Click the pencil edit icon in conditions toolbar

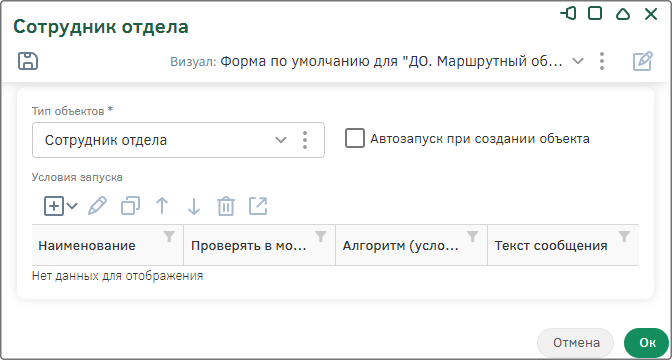[97, 206]
